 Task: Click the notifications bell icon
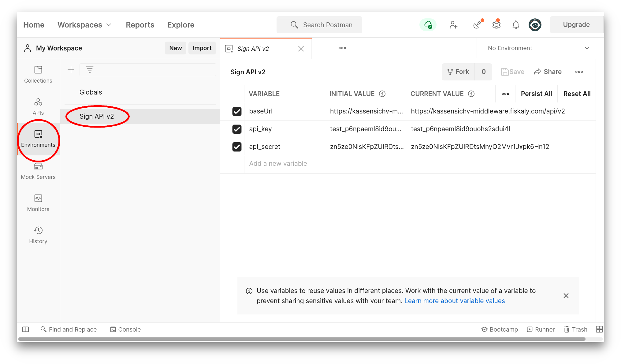tap(515, 25)
